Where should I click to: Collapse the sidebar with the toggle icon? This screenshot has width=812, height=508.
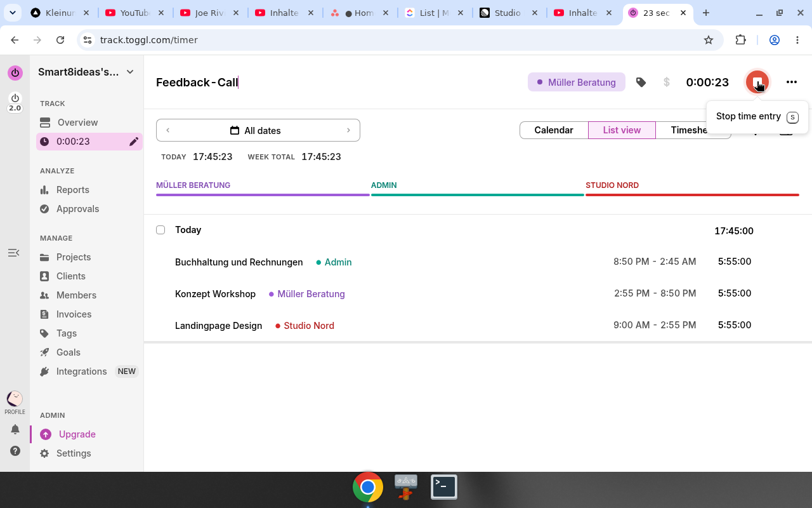(13, 253)
